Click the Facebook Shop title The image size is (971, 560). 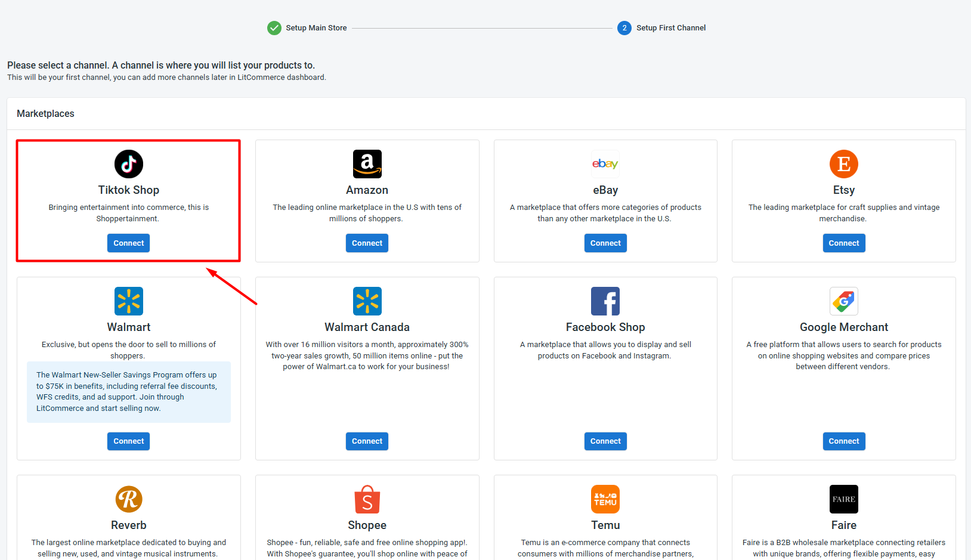point(605,327)
